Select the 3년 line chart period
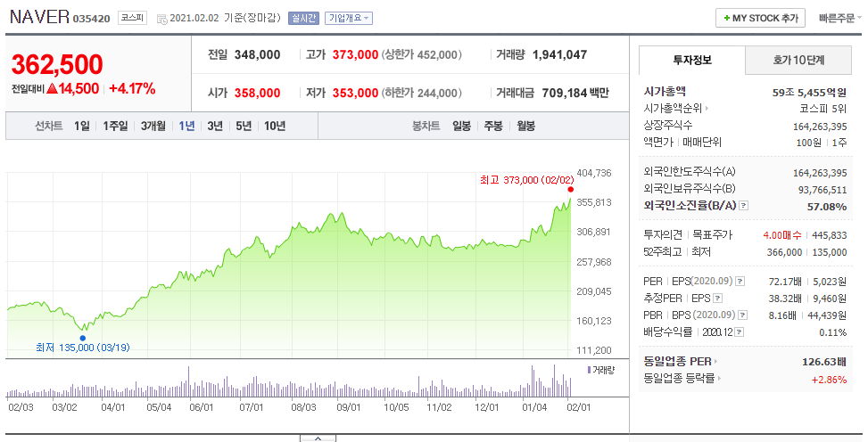This screenshot has height=442, width=868. click(215, 127)
